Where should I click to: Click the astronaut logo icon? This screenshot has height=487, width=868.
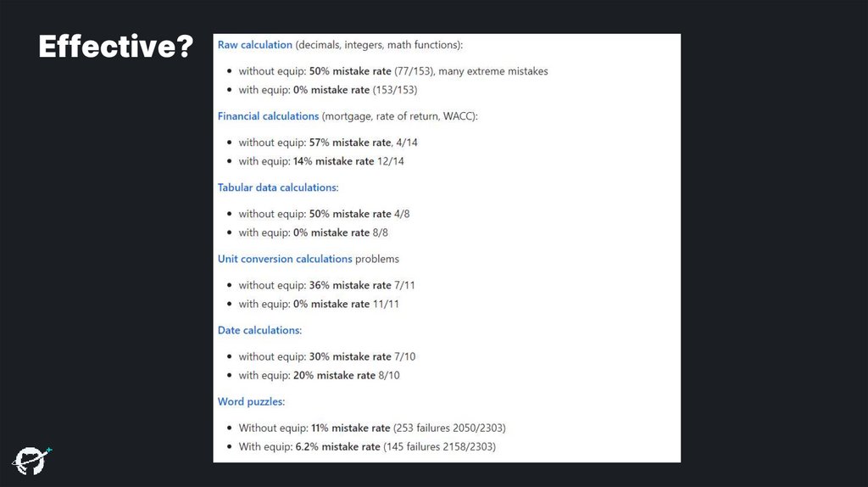tap(31, 458)
